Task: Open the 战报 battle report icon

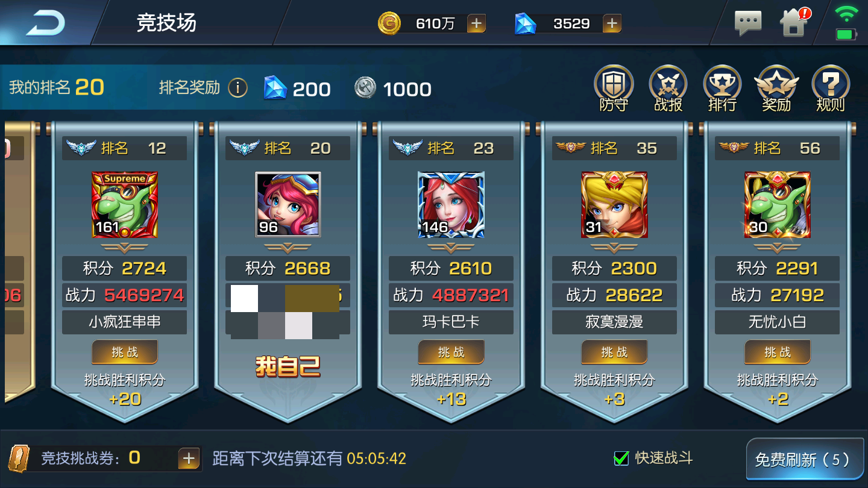Action: click(x=668, y=89)
